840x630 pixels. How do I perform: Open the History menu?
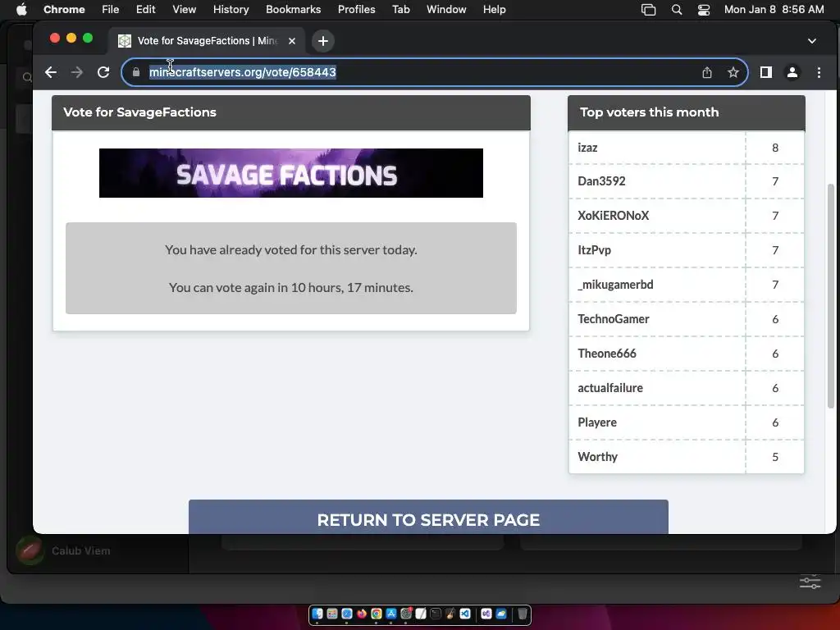click(231, 10)
